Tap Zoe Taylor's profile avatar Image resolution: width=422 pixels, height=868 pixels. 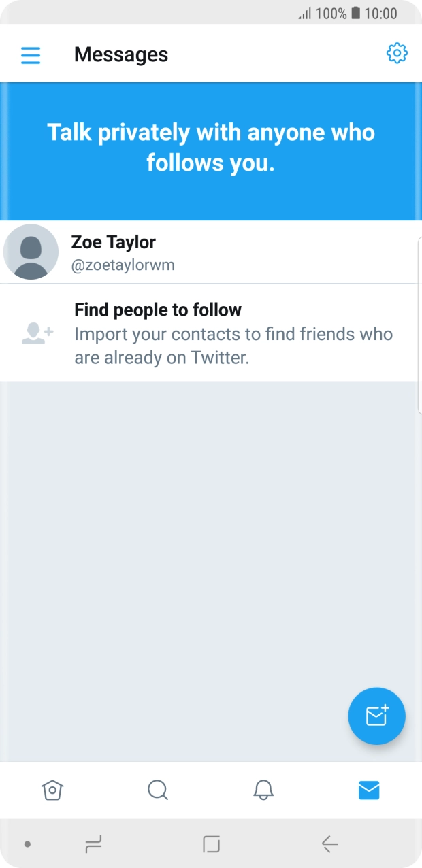31,252
